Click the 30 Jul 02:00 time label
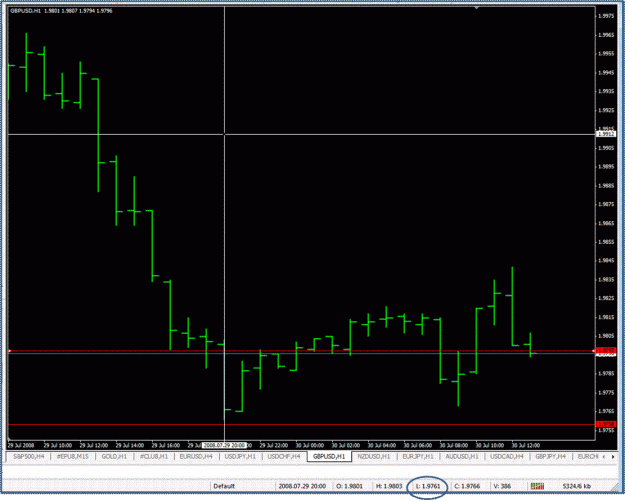The image size is (625, 501). pos(346,445)
